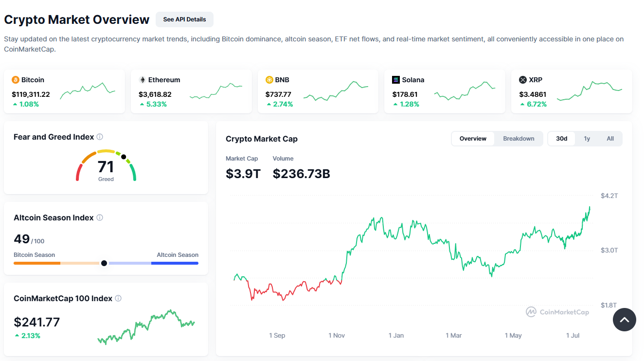Click the Fear and Greed value 71
The width and height of the screenshot is (644, 361).
click(x=106, y=167)
